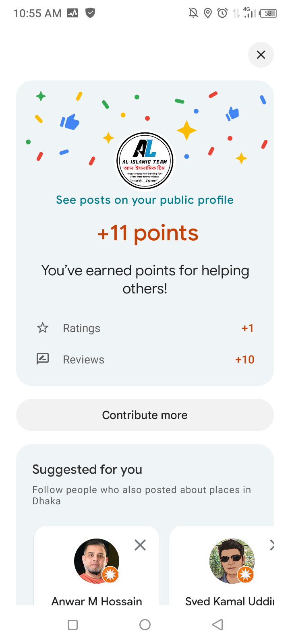Open recent apps with square button
This screenshot has height=644, width=290.
73,625
